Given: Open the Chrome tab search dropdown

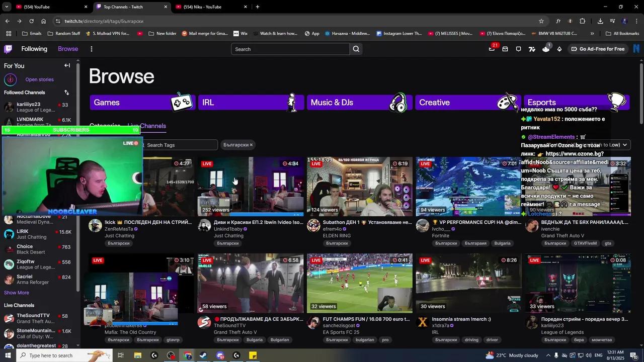Looking at the screenshot, I should (x=7, y=7).
